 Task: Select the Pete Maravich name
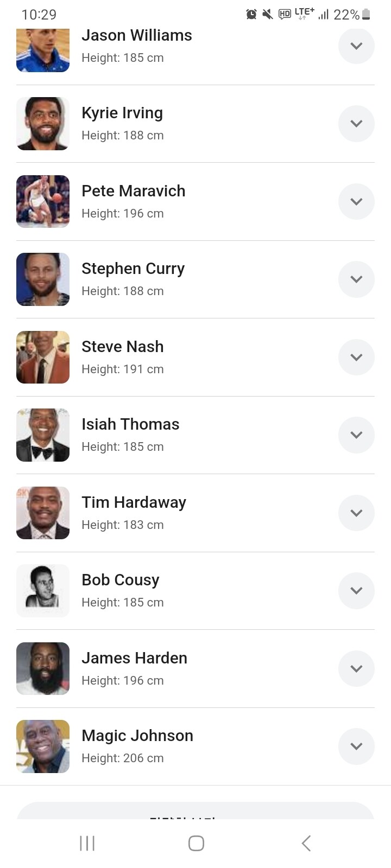click(134, 191)
